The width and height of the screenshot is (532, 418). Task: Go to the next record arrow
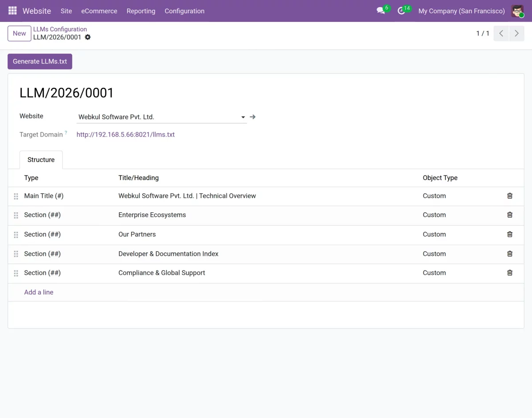516,34
